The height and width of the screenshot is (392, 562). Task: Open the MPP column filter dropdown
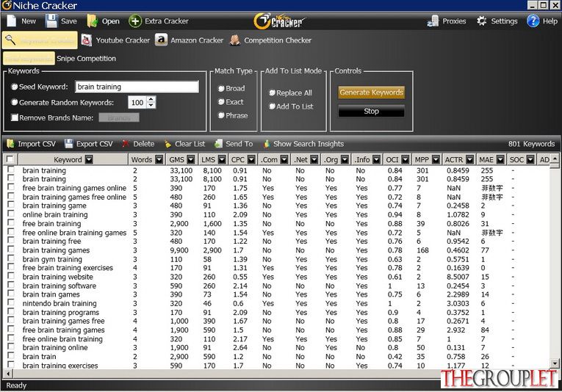(x=436, y=160)
